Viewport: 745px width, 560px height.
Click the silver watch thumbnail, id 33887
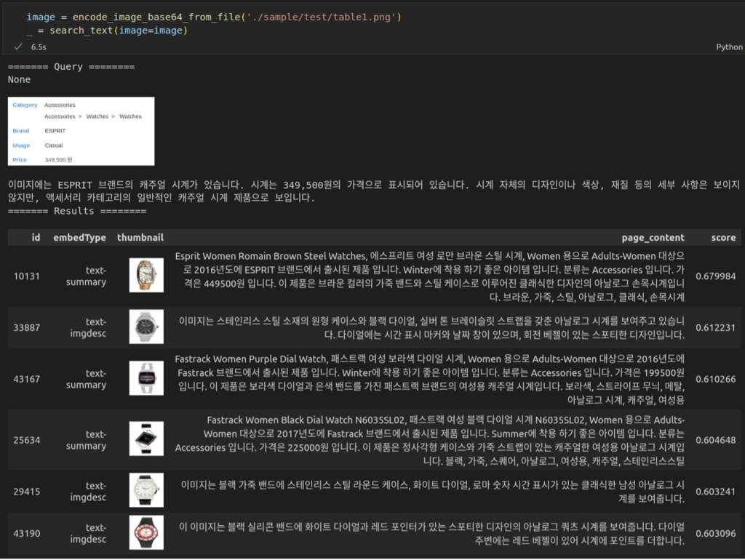click(146, 327)
